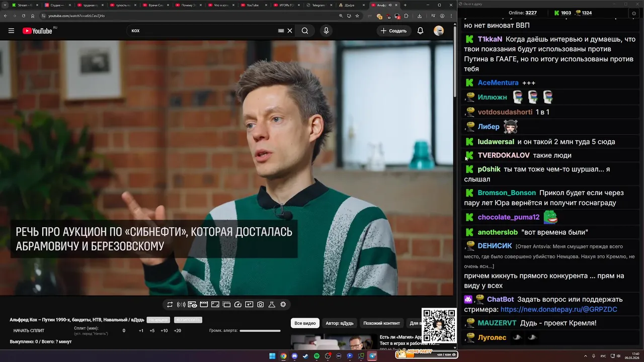
Task: Open browser downloads icon
Action: coord(420,16)
